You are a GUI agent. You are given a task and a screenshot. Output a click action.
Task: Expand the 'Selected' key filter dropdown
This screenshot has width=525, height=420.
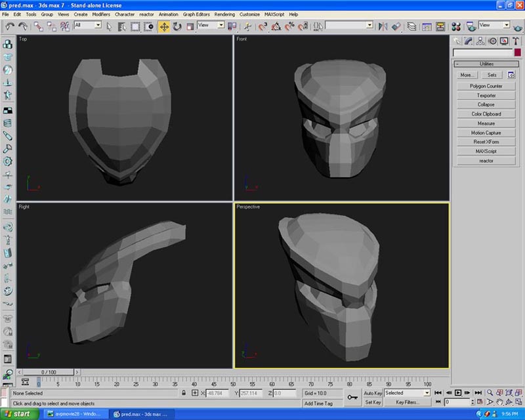pyautogui.click(x=427, y=392)
